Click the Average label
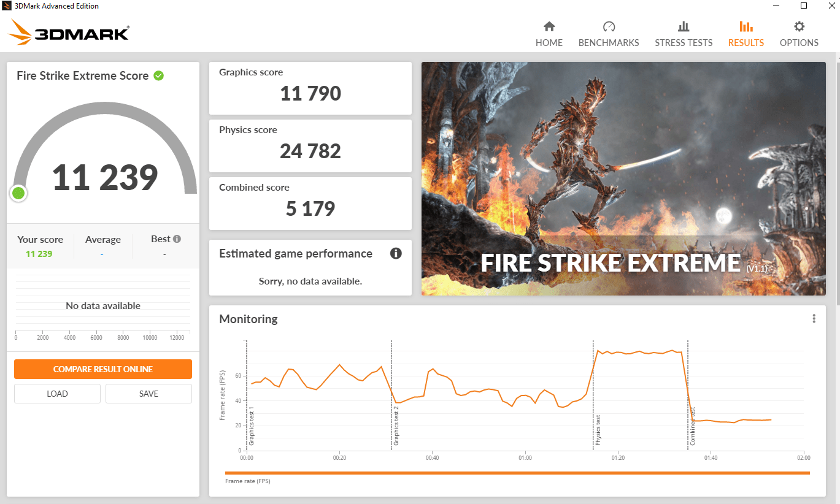The width and height of the screenshot is (840, 504). [x=103, y=240]
